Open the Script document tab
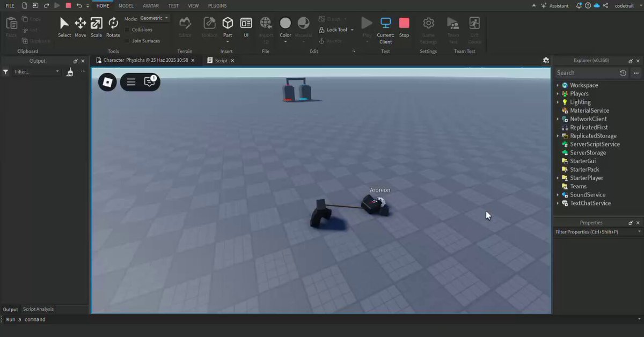The image size is (644, 337). 221,61
